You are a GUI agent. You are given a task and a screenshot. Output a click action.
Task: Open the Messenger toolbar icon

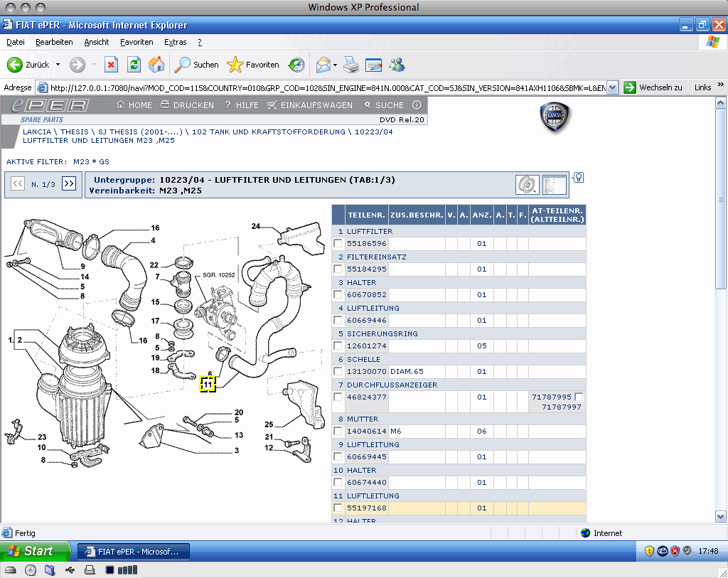point(397,65)
